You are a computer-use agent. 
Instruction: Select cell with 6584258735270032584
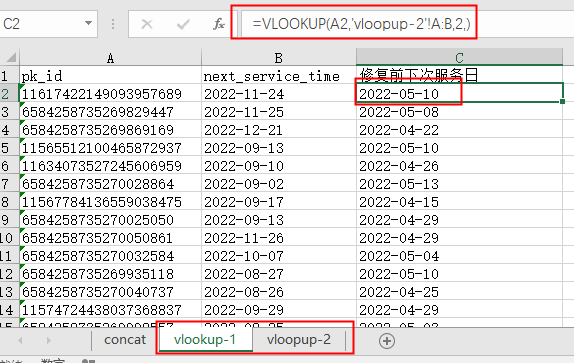[110, 255]
